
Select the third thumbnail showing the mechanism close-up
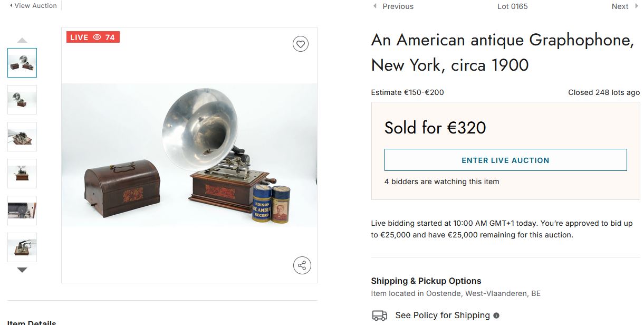coord(22,137)
